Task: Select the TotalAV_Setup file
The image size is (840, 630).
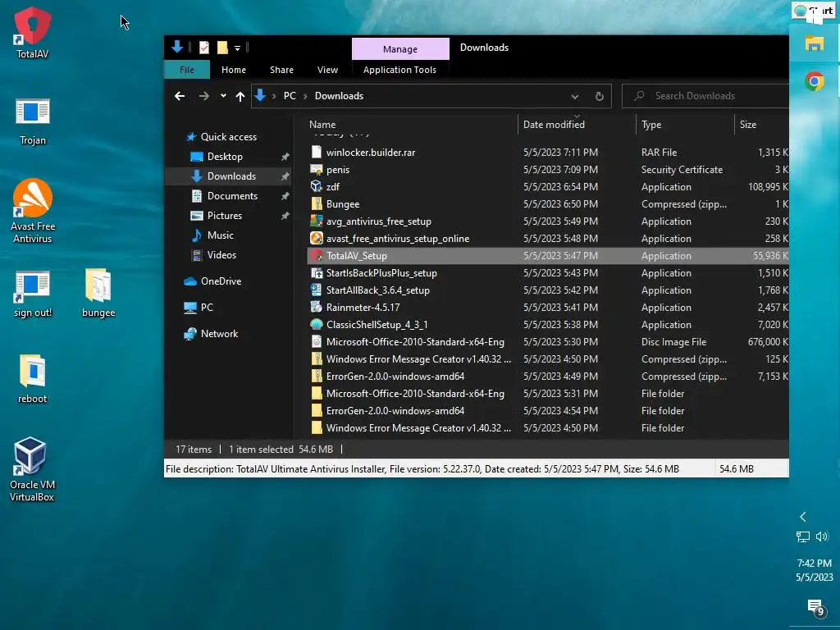Action: point(547,256)
